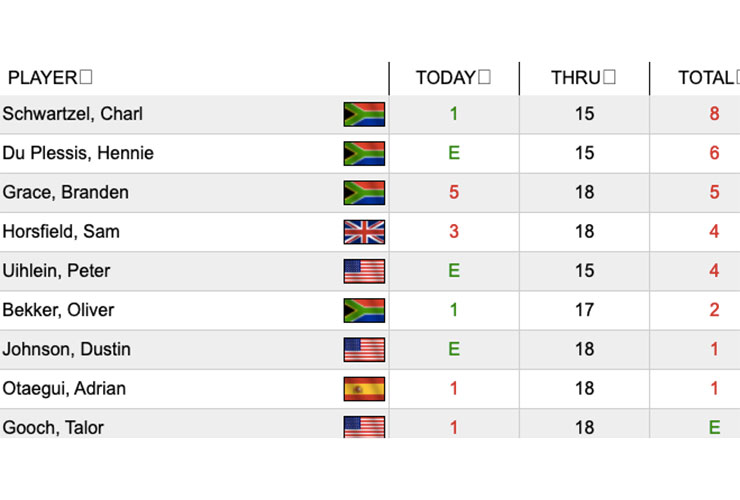This screenshot has height=500, width=740.
Task: Sort by the PLAYER column header
Action: (x=50, y=77)
